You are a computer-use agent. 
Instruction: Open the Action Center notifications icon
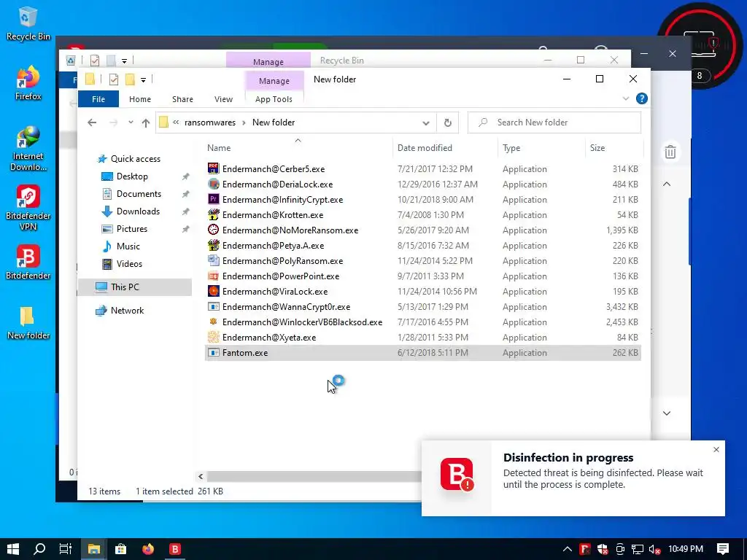tap(723, 549)
